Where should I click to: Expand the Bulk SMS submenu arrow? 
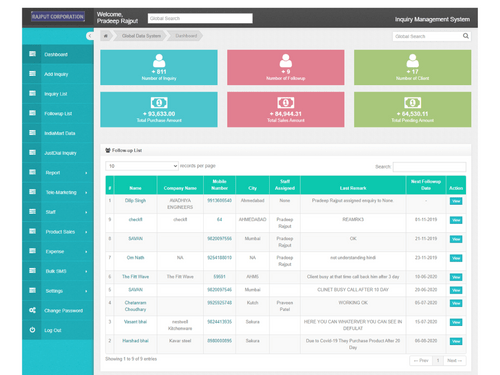(x=86, y=271)
